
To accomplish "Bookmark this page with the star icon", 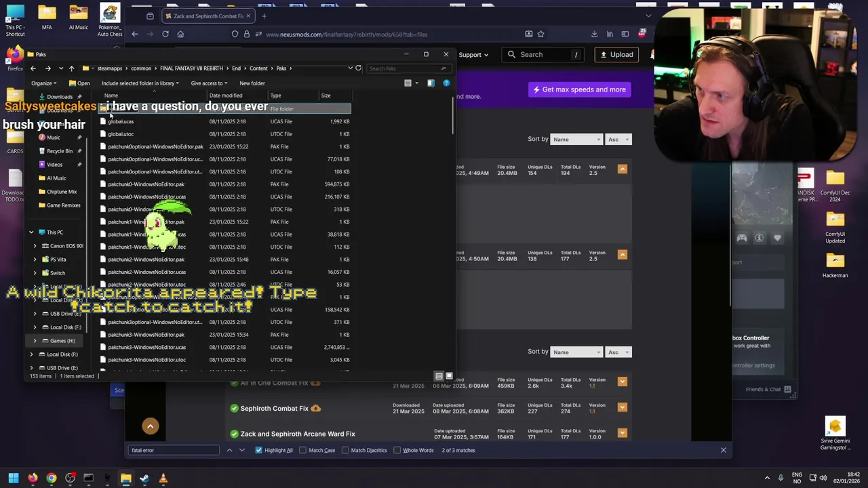I will pyautogui.click(x=540, y=34).
